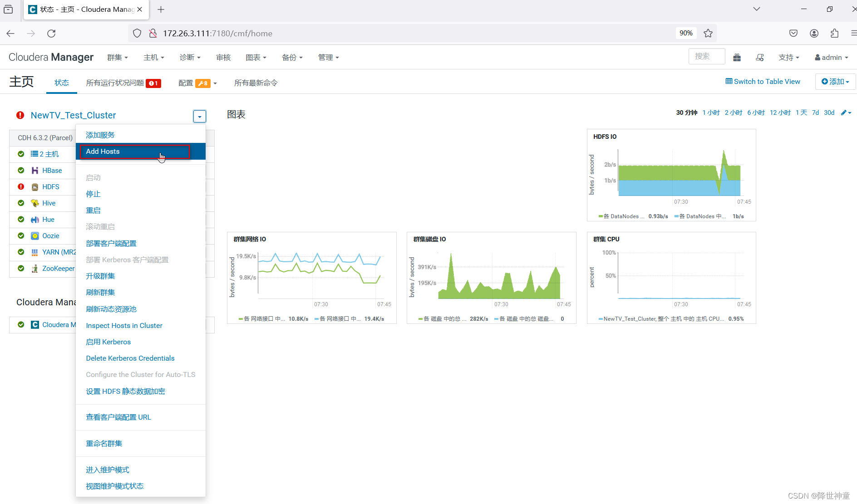Click the parcels gift box icon

[737, 57]
